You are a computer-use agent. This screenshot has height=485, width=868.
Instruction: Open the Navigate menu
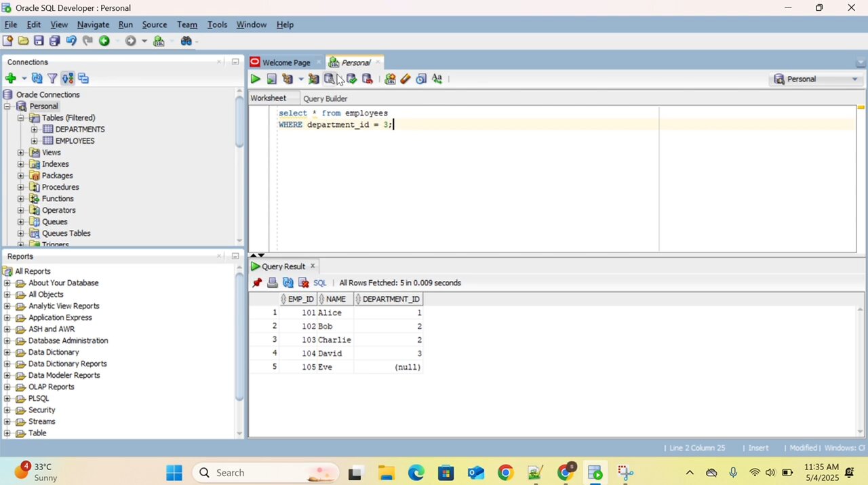pyautogui.click(x=93, y=24)
